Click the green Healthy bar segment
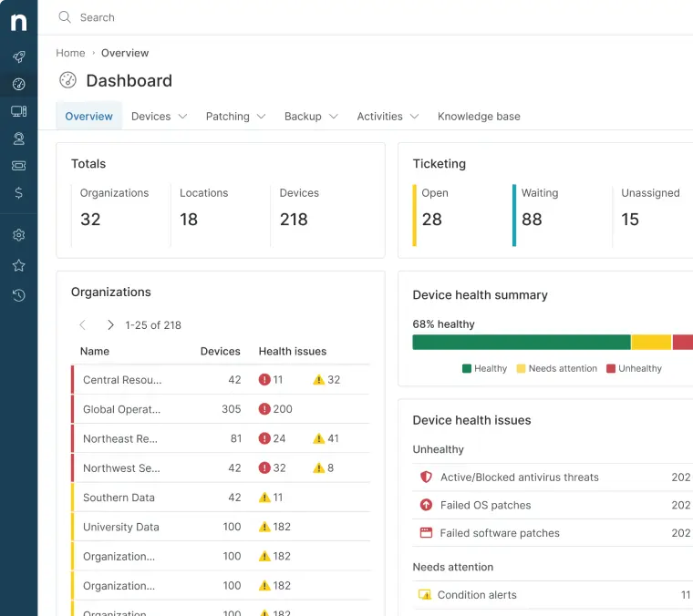 (x=522, y=343)
